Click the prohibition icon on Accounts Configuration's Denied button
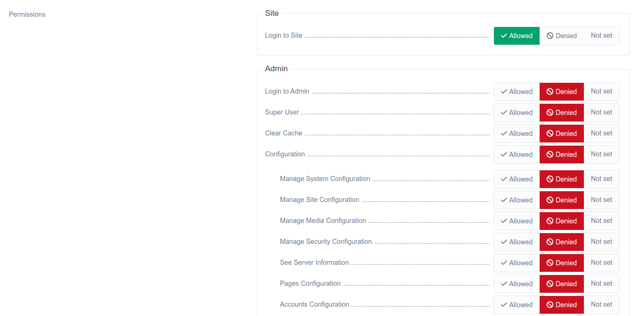This screenshot has height=316, width=644. tap(550, 305)
